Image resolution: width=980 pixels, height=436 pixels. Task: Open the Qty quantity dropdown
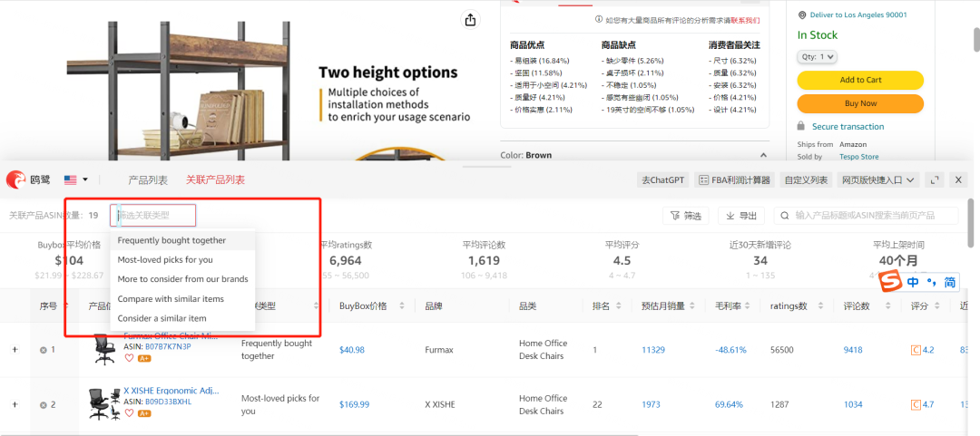pos(817,56)
